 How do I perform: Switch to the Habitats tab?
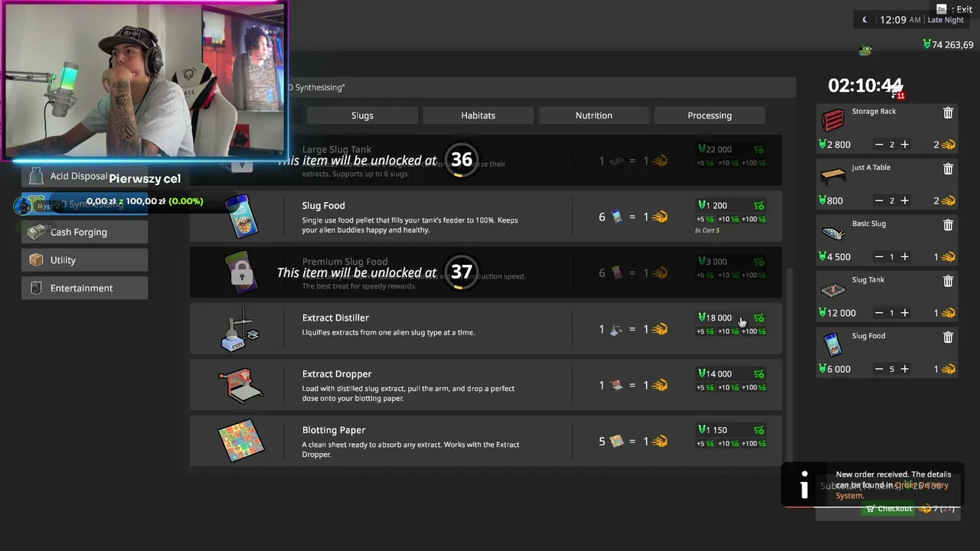point(478,116)
